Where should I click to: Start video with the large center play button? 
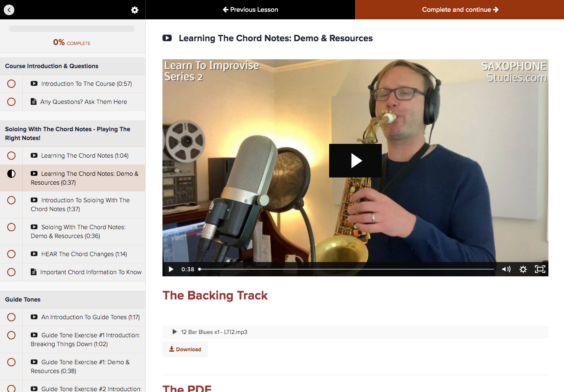(355, 161)
